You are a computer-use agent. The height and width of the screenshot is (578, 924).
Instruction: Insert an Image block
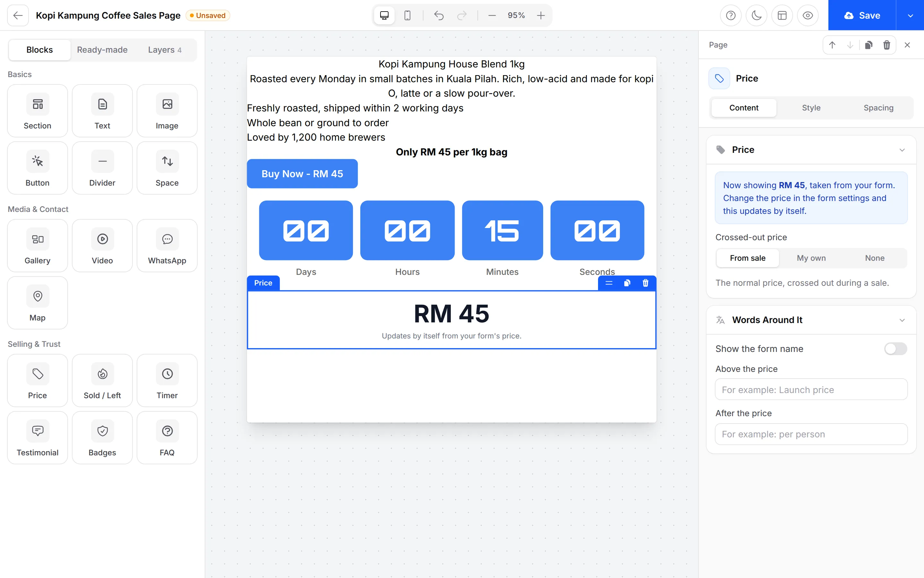pyautogui.click(x=167, y=111)
